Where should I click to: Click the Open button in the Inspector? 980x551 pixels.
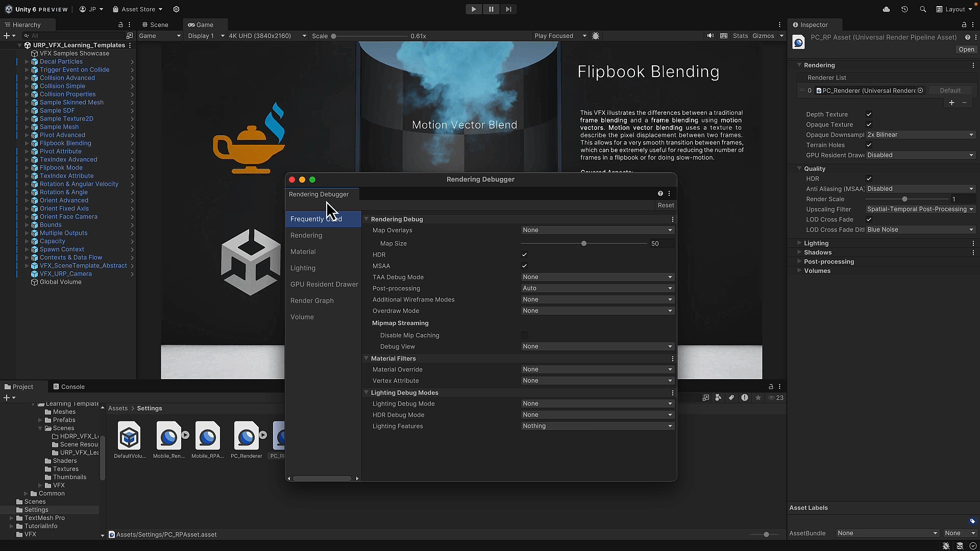click(x=966, y=49)
